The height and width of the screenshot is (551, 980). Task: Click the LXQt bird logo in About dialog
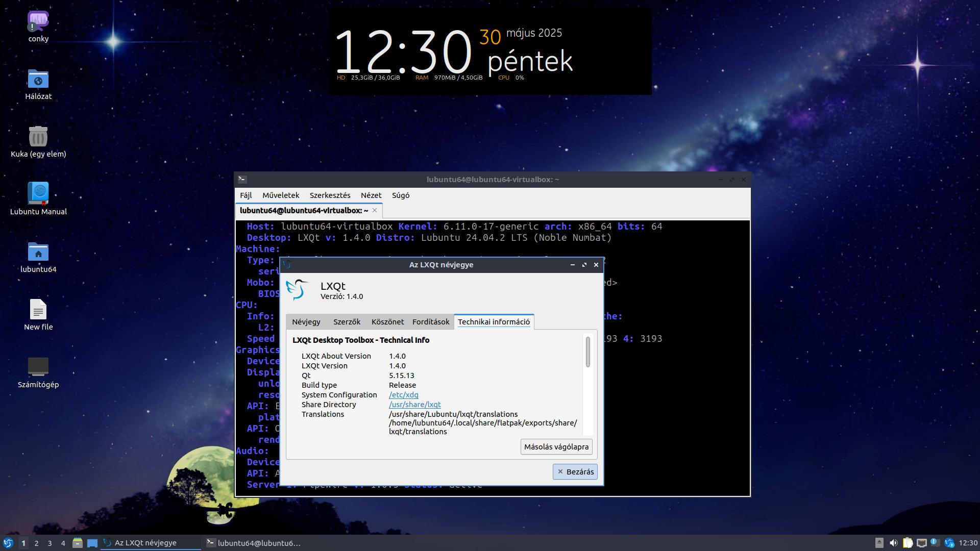(x=297, y=289)
